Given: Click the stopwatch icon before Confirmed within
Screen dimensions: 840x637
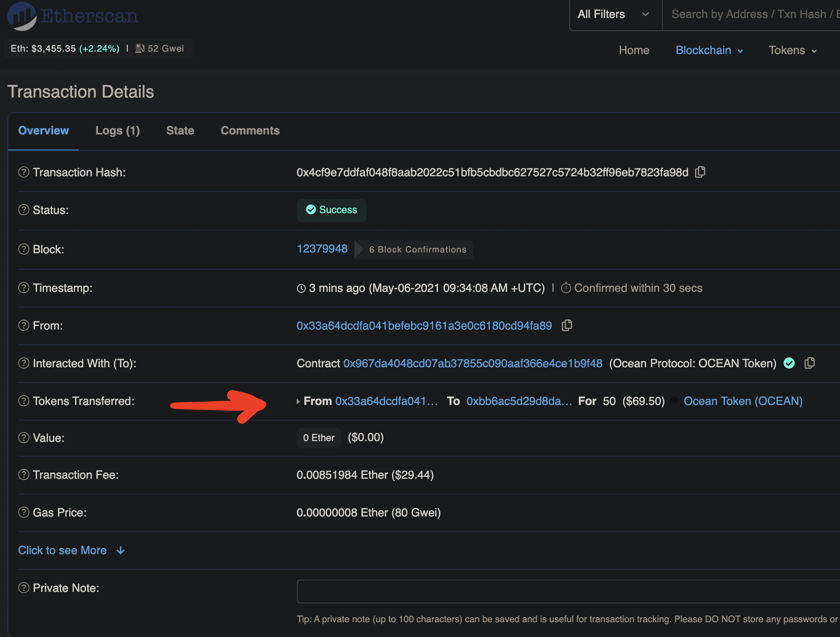Looking at the screenshot, I should (566, 288).
